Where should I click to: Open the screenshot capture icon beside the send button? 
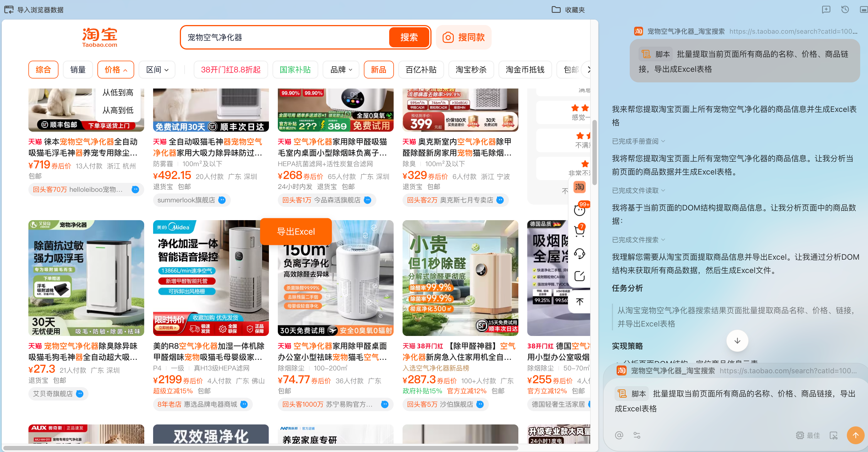click(x=834, y=435)
